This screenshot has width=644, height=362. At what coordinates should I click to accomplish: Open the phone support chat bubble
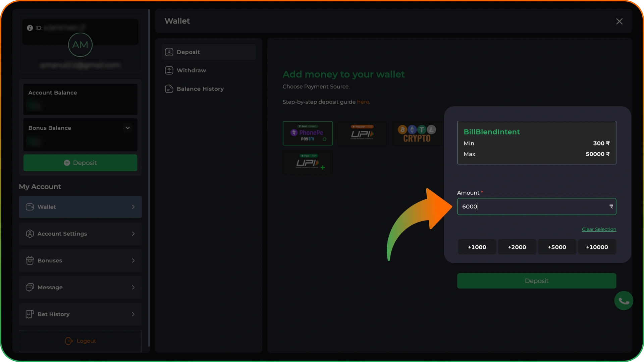624,301
